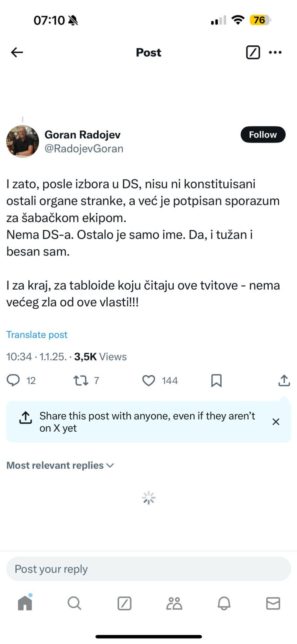Follow Goran Radojev
Screen dimensions: 297x644
pos(263,135)
